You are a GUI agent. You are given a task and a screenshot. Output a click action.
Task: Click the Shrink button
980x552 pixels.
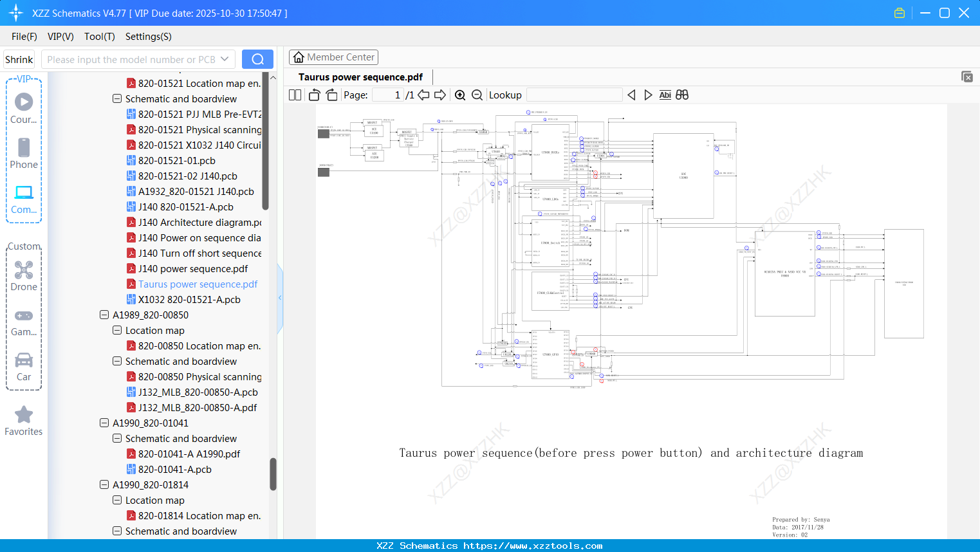tap(19, 59)
